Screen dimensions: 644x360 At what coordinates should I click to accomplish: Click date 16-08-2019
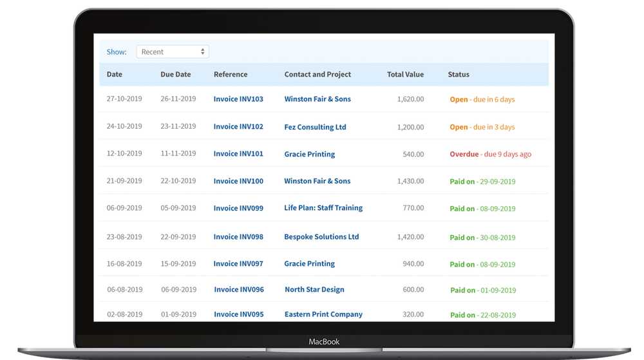pos(124,263)
